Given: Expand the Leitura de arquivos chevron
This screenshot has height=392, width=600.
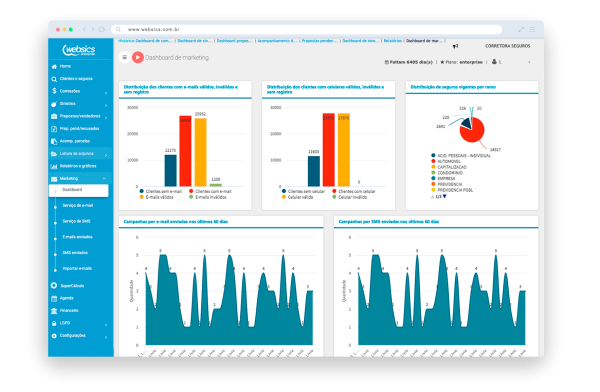Looking at the screenshot, I should (106, 155).
